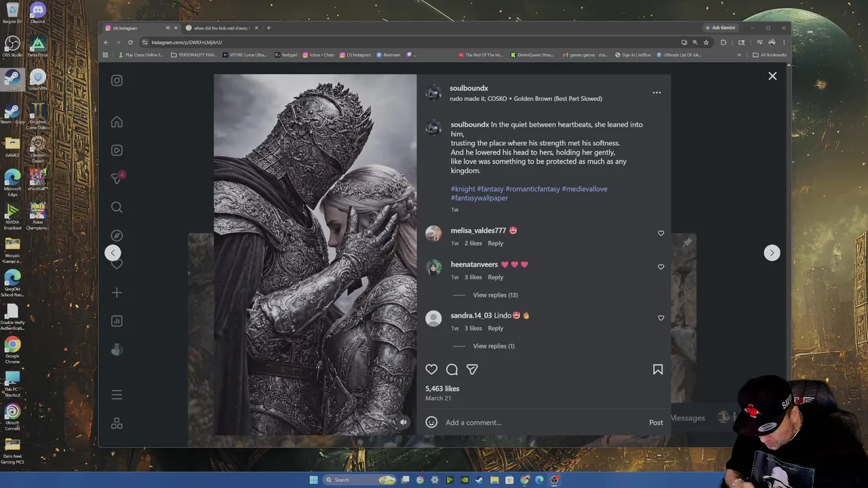
Task: Click the Add a comment field
Action: click(542, 422)
